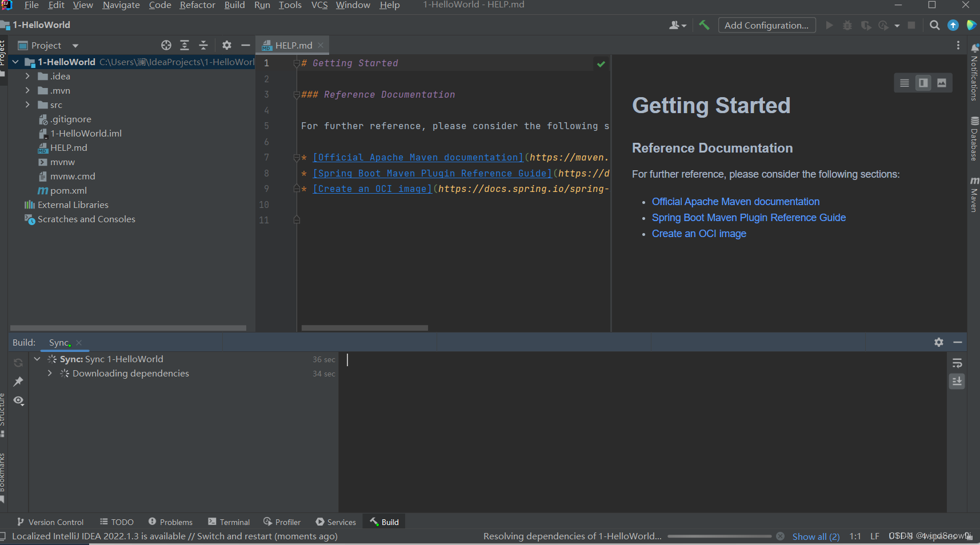Expand the .mvn folder
Screen dimensions: 980x545
27,90
